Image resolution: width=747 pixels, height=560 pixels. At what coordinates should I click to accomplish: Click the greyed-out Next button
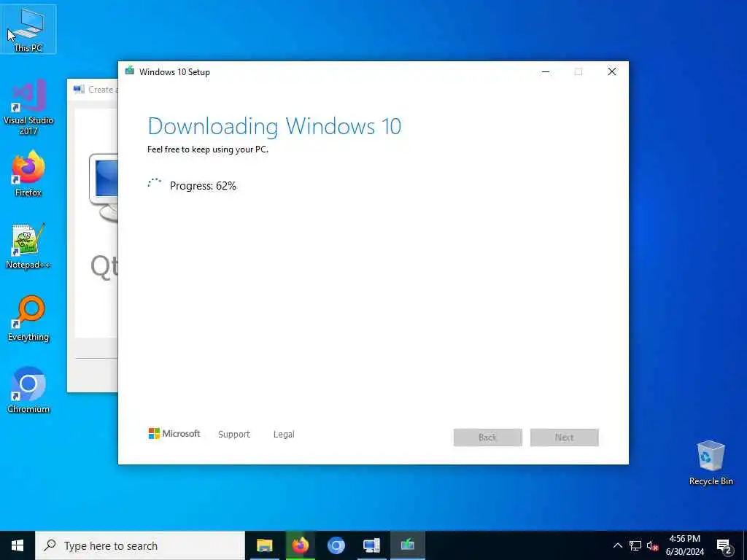565,437
